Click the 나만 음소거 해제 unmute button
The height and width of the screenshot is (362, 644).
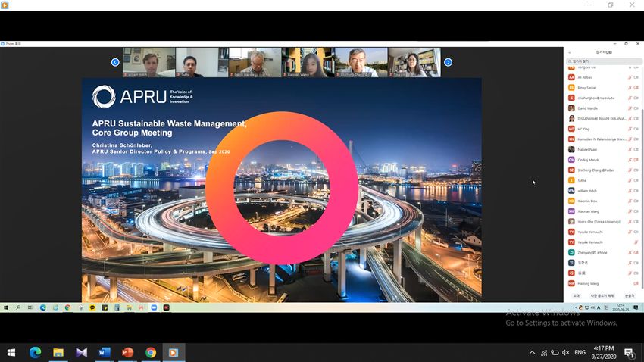coord(602,296)
